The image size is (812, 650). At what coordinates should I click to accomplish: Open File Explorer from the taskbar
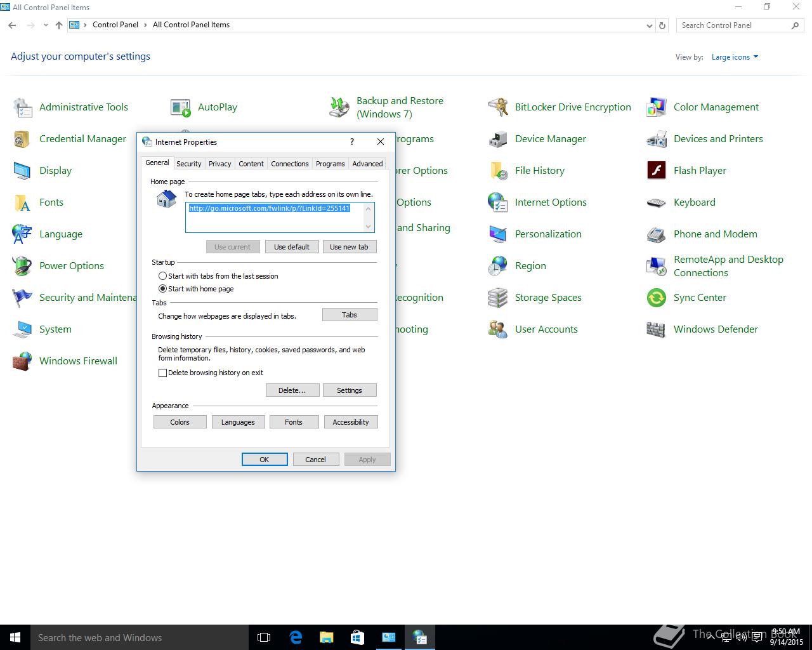click(x=327, y=637)
